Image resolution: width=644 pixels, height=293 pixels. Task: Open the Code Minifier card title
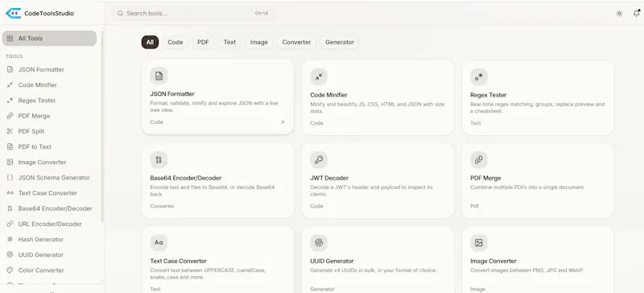click(328, 95)
